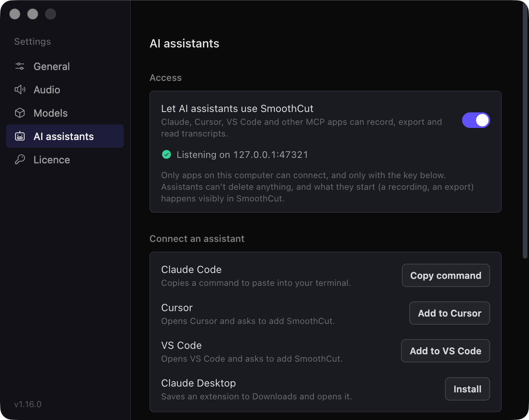The width and height of the screenshot is (529, 420).
Task: Go to the Licence settings section
Action: click(x=65, y=159)
